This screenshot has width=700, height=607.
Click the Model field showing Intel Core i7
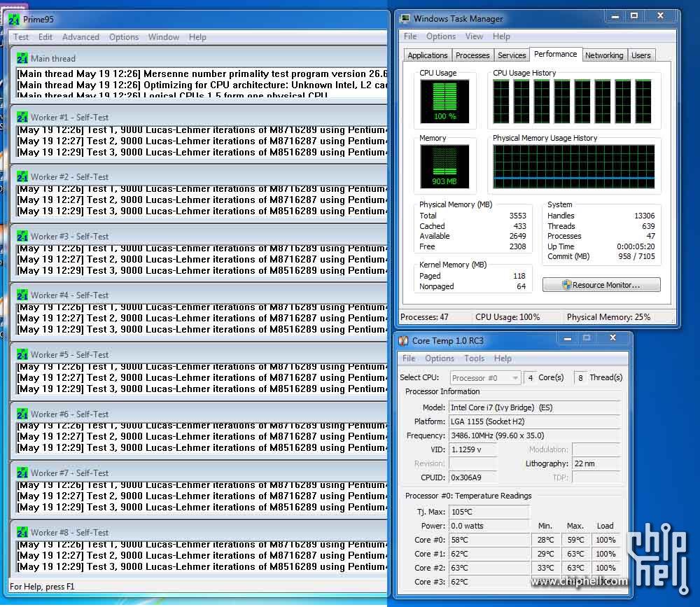tap(534, 407)
